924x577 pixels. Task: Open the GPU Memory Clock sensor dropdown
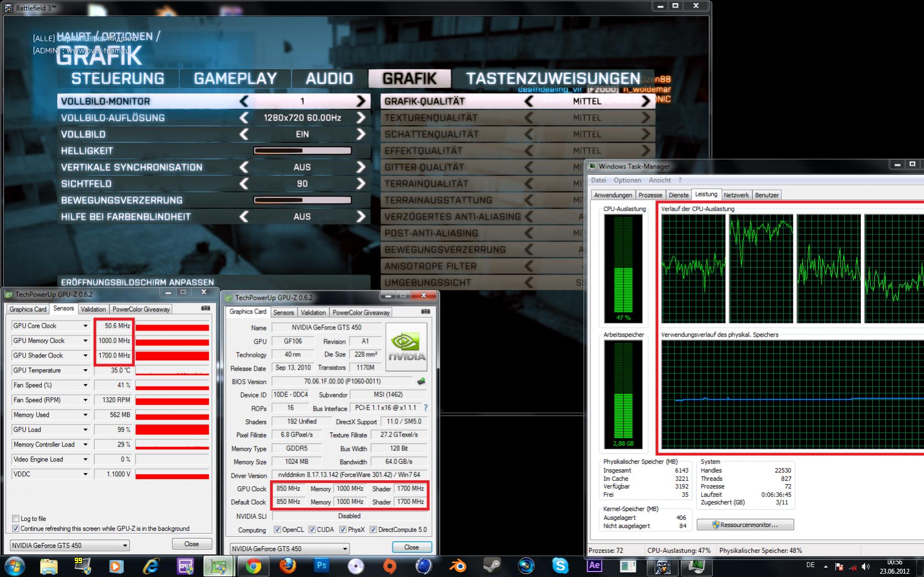[85, 340]
